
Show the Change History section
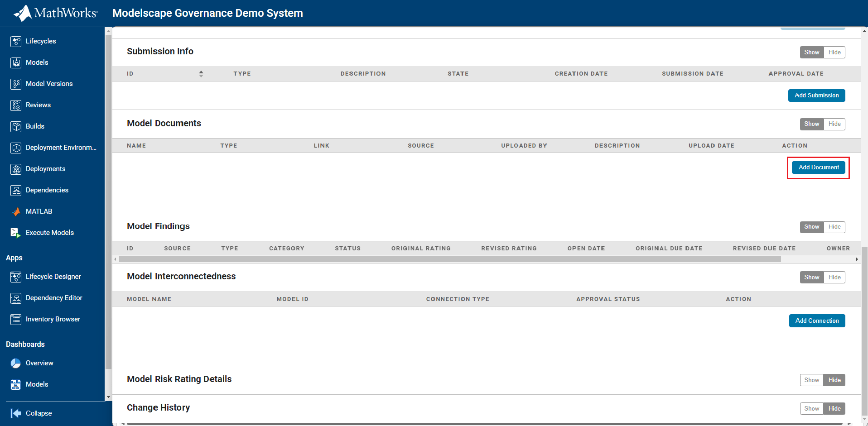(811, 408)
